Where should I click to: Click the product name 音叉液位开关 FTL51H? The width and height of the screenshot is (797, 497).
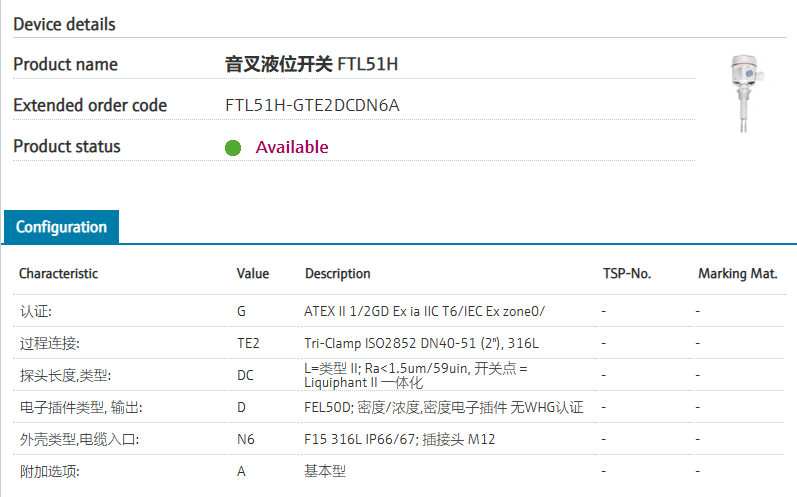click(x=311, y=64)
